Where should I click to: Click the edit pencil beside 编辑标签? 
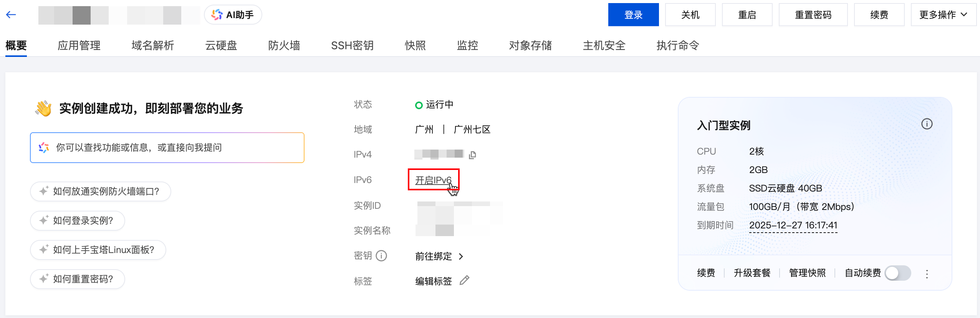coord(465,280)
